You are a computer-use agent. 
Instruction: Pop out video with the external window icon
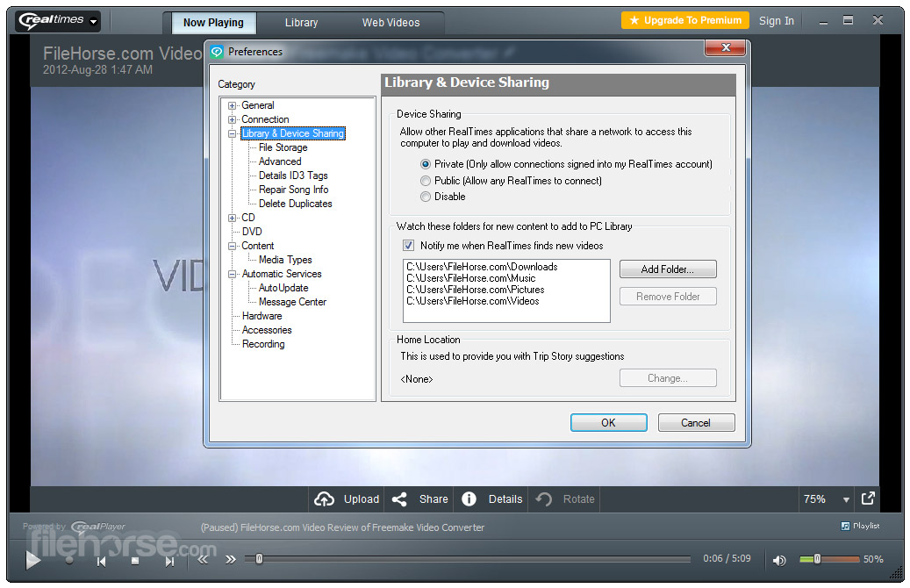point(868,498)
